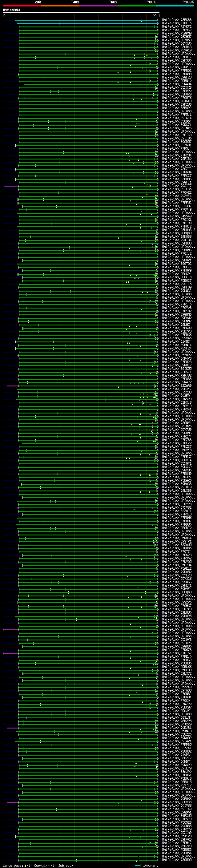Open UniRef100_A7PRP0 entry
Screen dimensions: 197x868
tap(177, 91)
